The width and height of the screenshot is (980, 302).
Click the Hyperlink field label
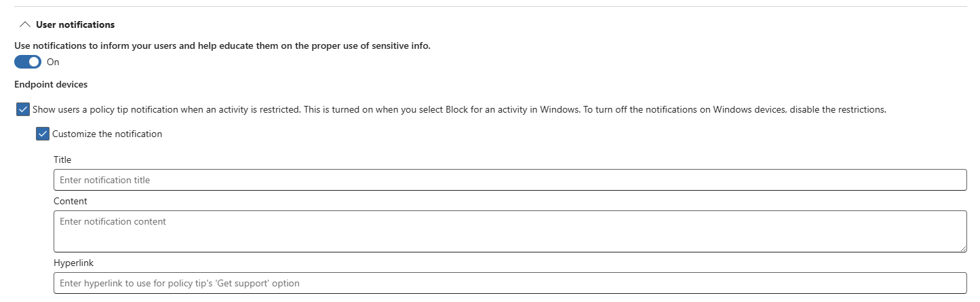(74, 262)
